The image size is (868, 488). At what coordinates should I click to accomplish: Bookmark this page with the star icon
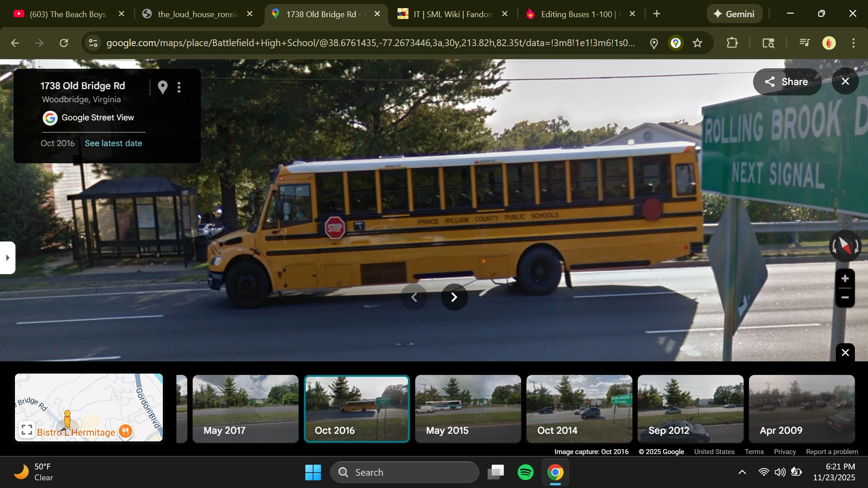(x=697, y=43)
